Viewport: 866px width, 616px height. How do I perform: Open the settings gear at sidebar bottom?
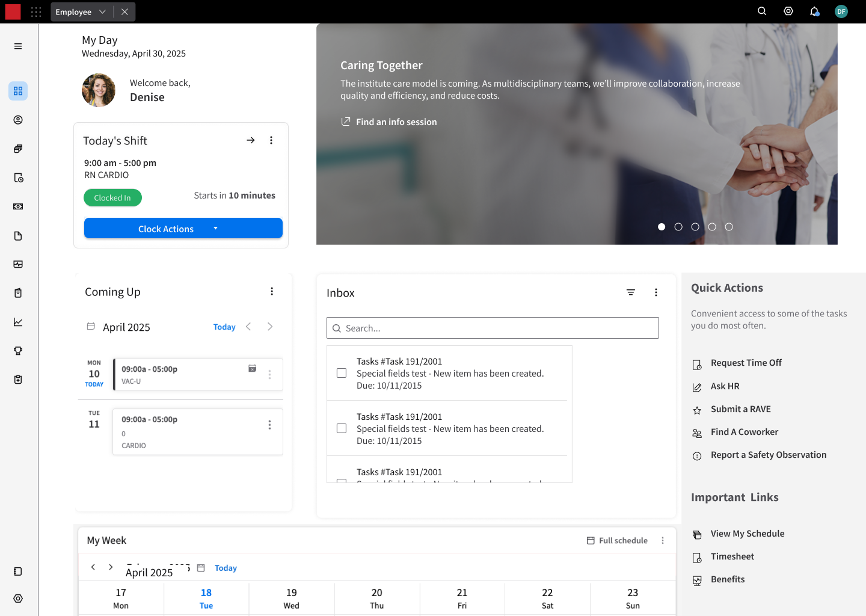(18, 599)
